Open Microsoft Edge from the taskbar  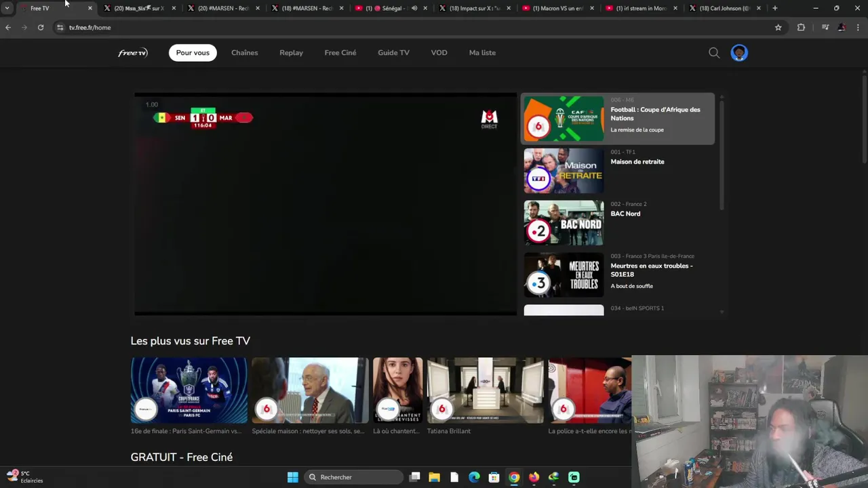pos(474,477)
